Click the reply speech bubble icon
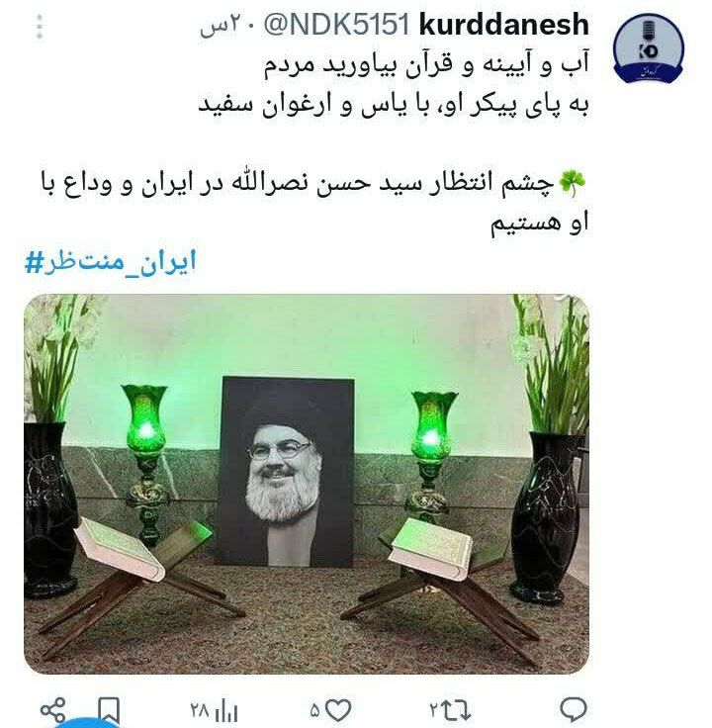Image resolution: width=712 pixels, height=728 pixels. tap(574, 709)
